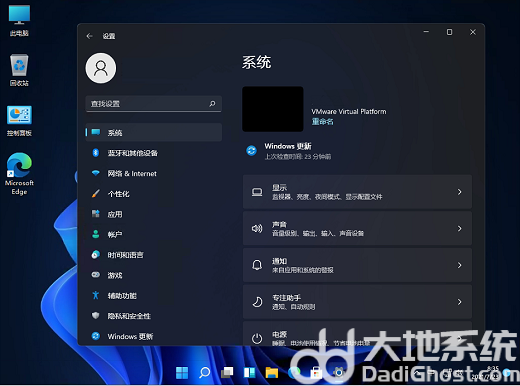This screenshot has width=520, height=386.
Task: Click the power icon in 电源 row
Action: click(x=257, y=339)
